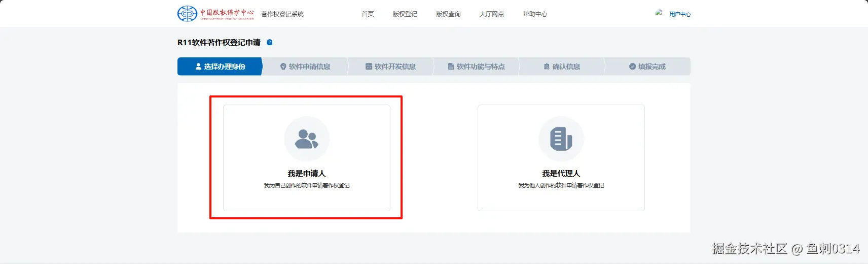Click the R11软件著作权登记申请 page title
Viewport: 868px width, 264px height.
tap(219, 43)
